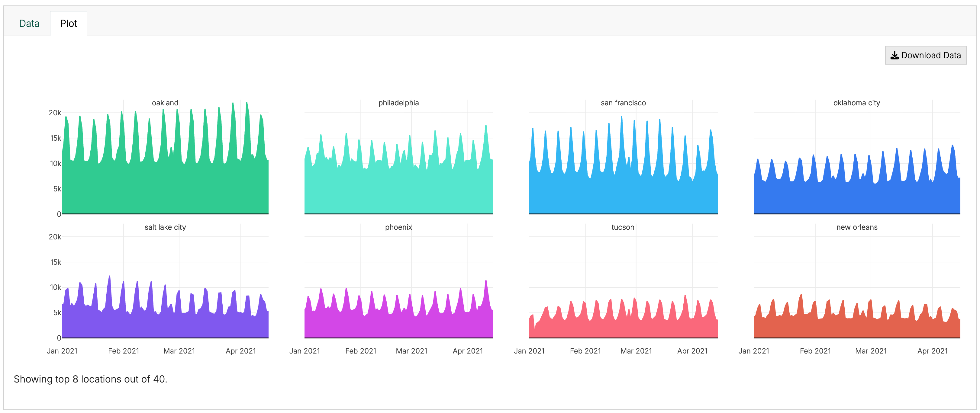Click the light blue san francisco area
Image resolution: width=980 pixels, height=413 pixels.
point(623,194)
